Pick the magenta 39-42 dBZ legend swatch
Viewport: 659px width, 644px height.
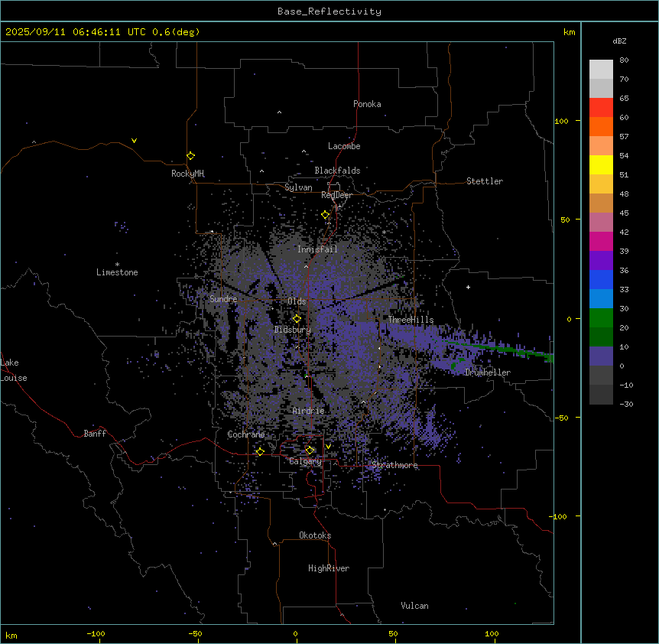tap(601, 241)
